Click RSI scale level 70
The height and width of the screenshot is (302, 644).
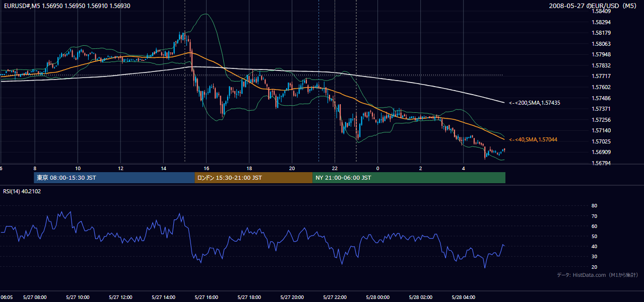pyautogui.click(x=594, y=216)
